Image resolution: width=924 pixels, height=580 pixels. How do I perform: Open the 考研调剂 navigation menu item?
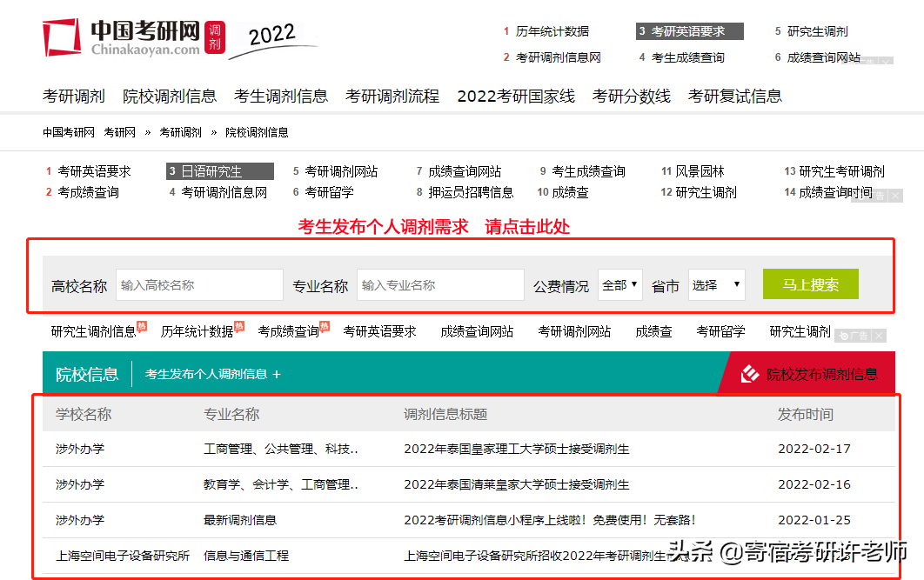click(x=74, y=96)
